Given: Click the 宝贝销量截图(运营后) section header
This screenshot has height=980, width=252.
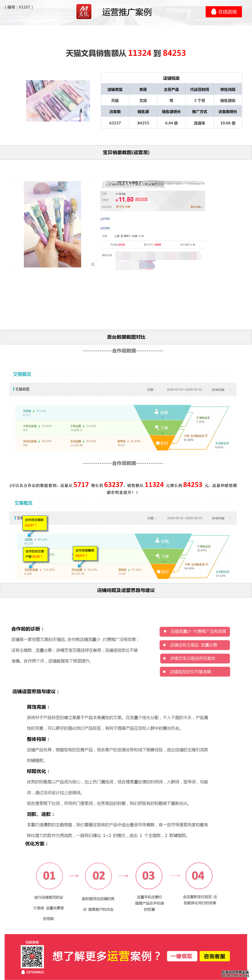Looking at the screenshot, I should [126, 153].
